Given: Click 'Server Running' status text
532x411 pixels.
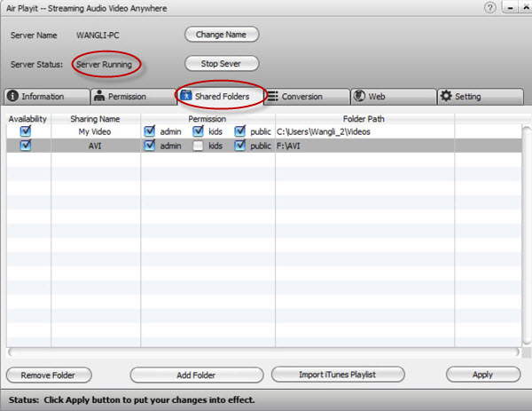Looking at the screenshot, I should [x=104, y=65].
